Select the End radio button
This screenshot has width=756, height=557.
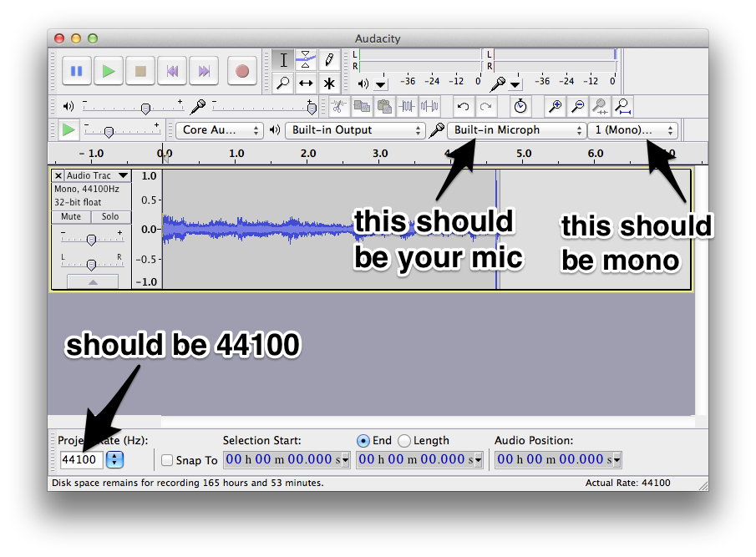[363, 441]
